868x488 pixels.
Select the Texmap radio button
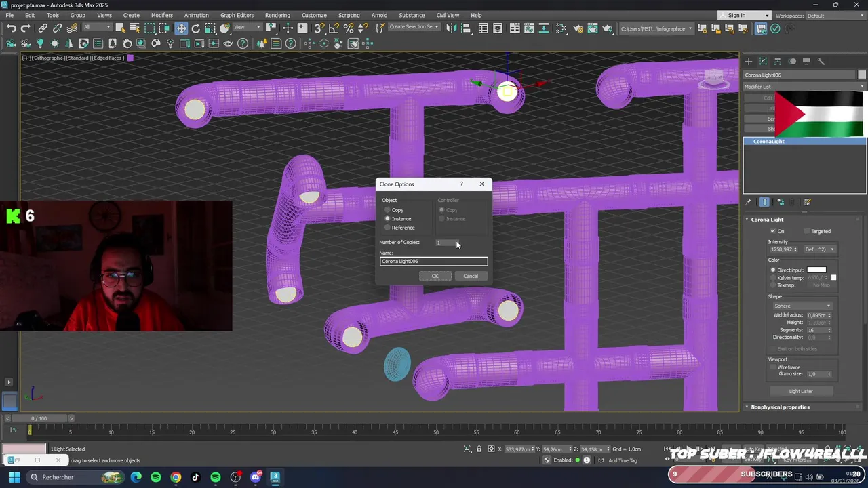773,285
